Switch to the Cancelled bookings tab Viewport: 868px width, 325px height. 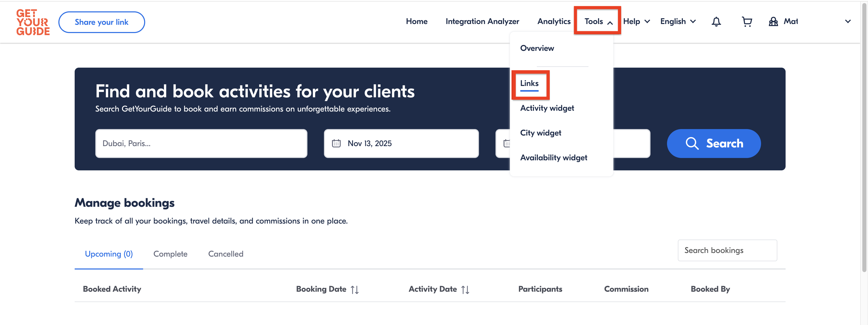(226, 254)
